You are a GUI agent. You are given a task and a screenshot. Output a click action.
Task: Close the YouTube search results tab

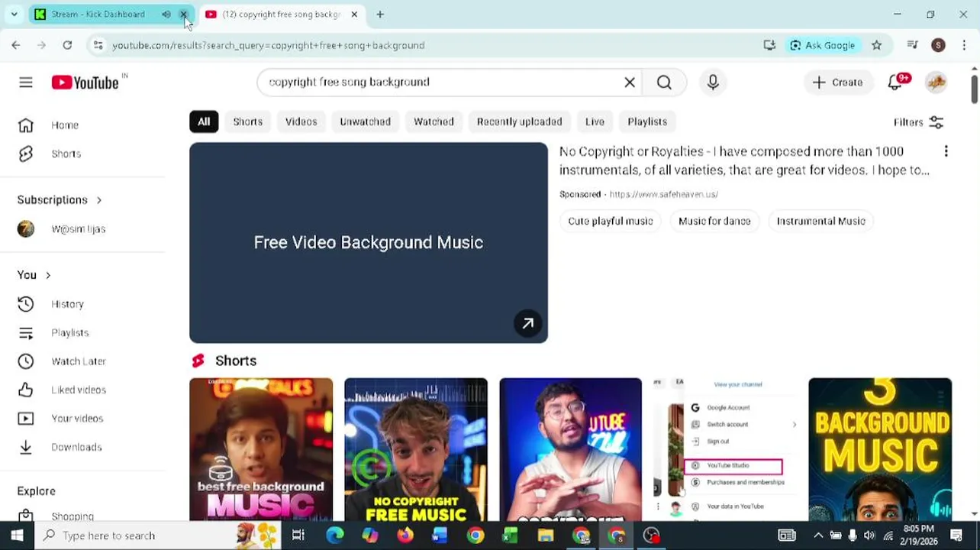point(354,14)
